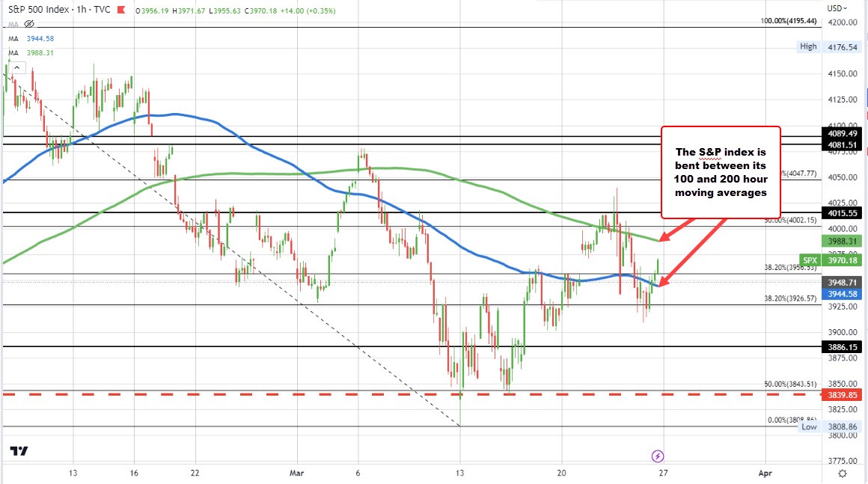868x484 pixels.
Task: Select the MA 3988.31 indicator legend
Action: pyautogui.click(x=31, y=53)
